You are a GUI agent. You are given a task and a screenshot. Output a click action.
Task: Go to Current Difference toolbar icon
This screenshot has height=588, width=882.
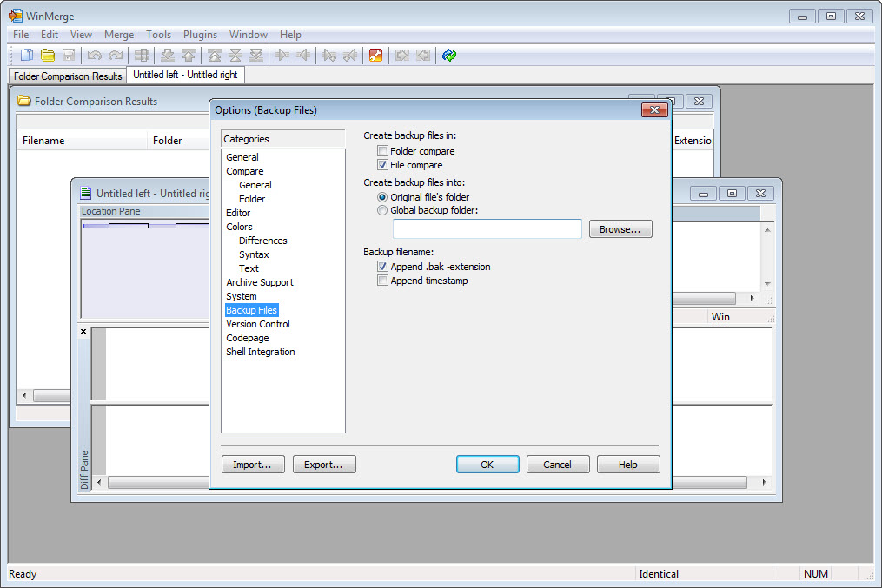[x=235, y=55]
